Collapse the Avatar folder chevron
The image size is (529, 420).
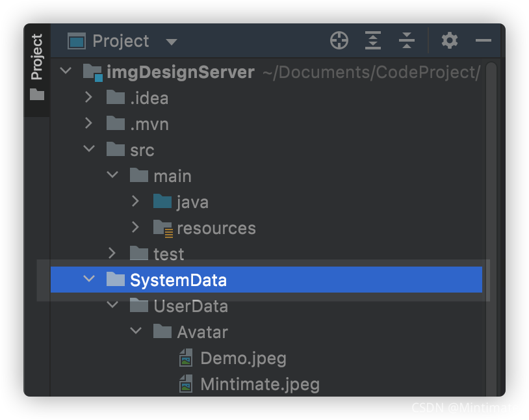[136, 331]
